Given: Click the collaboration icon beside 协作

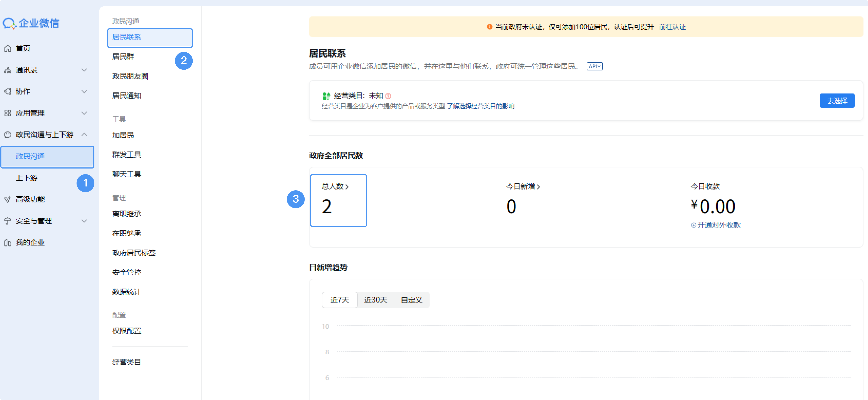Looking at the screenshot, I should pyautogui.click(x=7, y=92).
